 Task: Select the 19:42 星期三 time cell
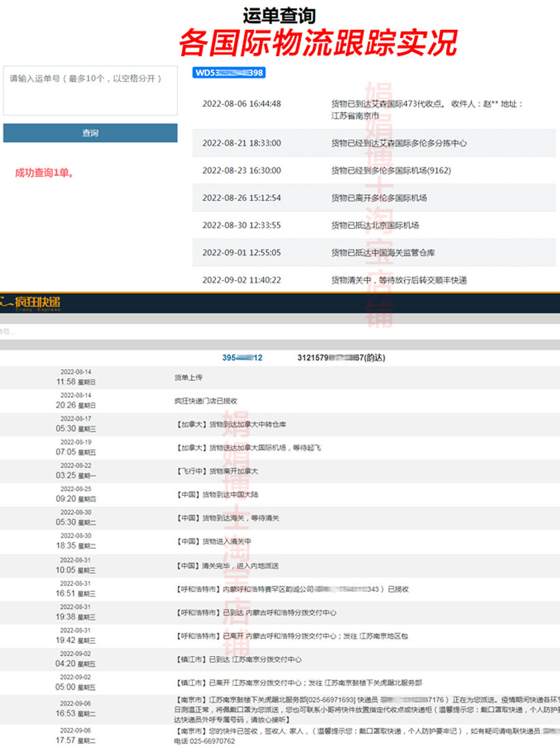76,635
